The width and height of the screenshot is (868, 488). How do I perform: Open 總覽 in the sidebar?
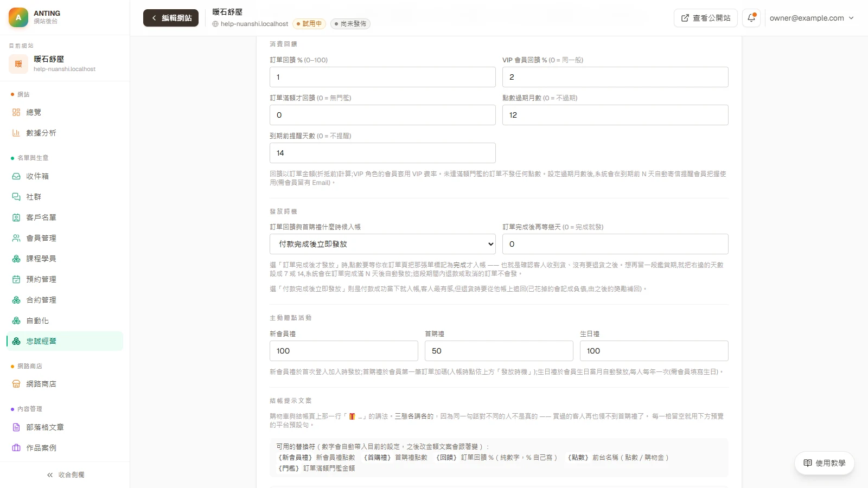coord(65,112)
